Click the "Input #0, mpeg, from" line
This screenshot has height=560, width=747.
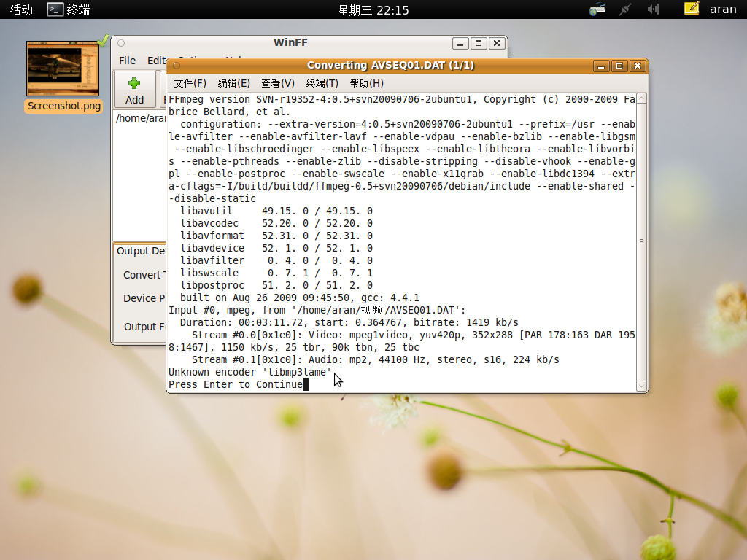click(x=317, y=310)
